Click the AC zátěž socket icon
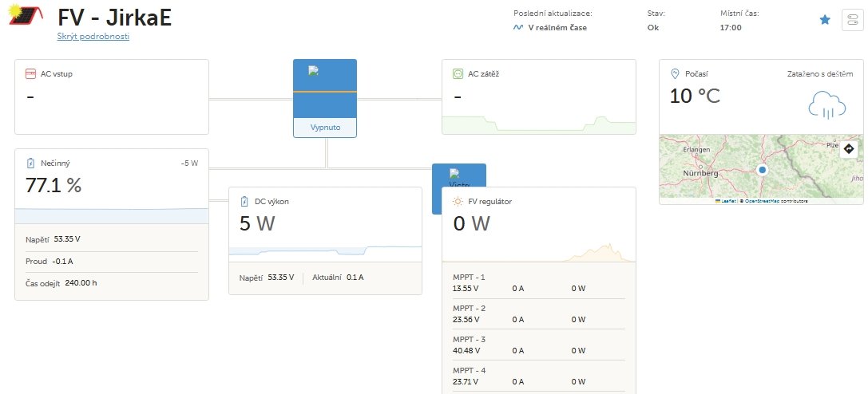Image resolution: width=868 pixels, height=394 pixels. point(458,73)
